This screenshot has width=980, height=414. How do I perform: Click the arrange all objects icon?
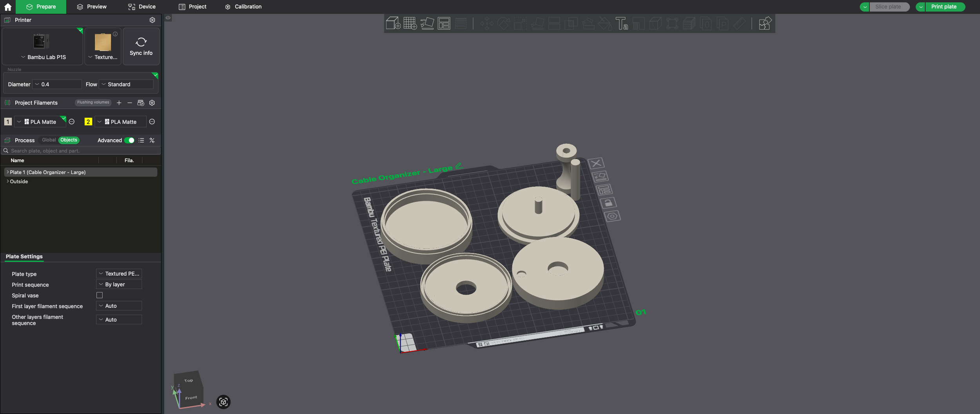(444, 23)
